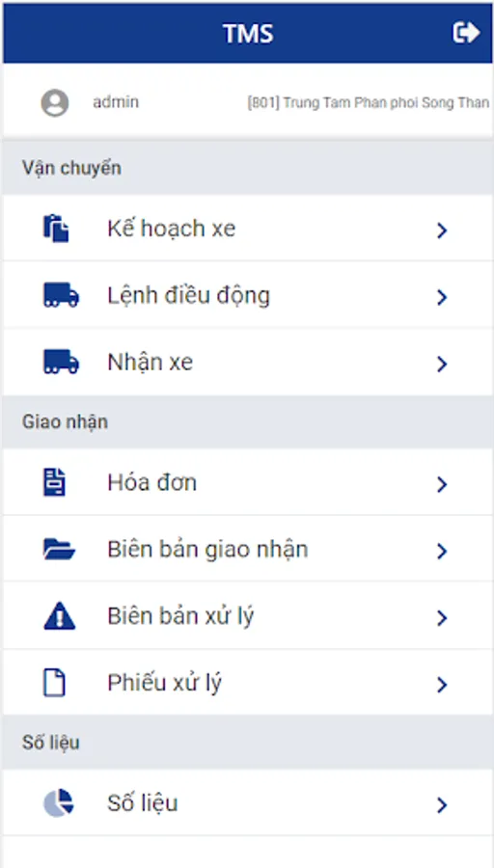The height and width of the screenshot is (868, 494).
Task: Click the Biên bản xử lý warning icon
Action: [x=59, y=615]
